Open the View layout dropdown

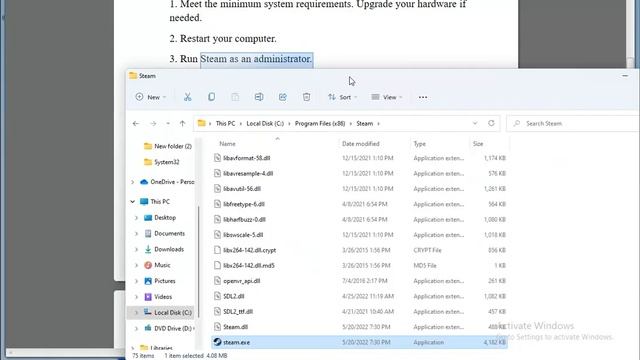(x=387, y=97)
